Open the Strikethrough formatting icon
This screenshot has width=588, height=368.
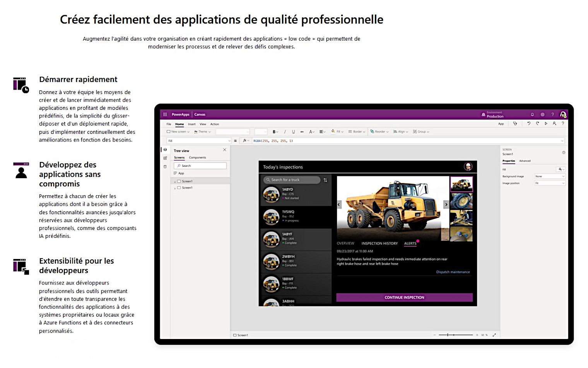pyautogui.click(x=302, y=132)
